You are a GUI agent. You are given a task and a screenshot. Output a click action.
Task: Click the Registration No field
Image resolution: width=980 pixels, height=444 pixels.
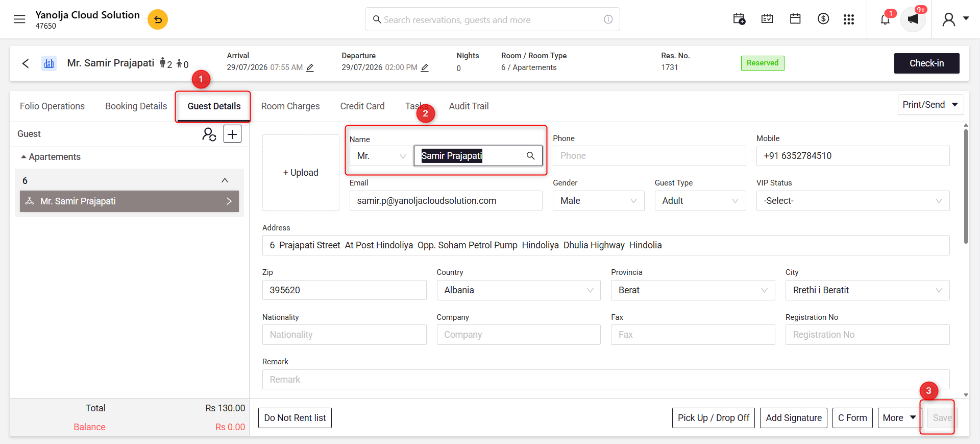click(x=868, y=335)
